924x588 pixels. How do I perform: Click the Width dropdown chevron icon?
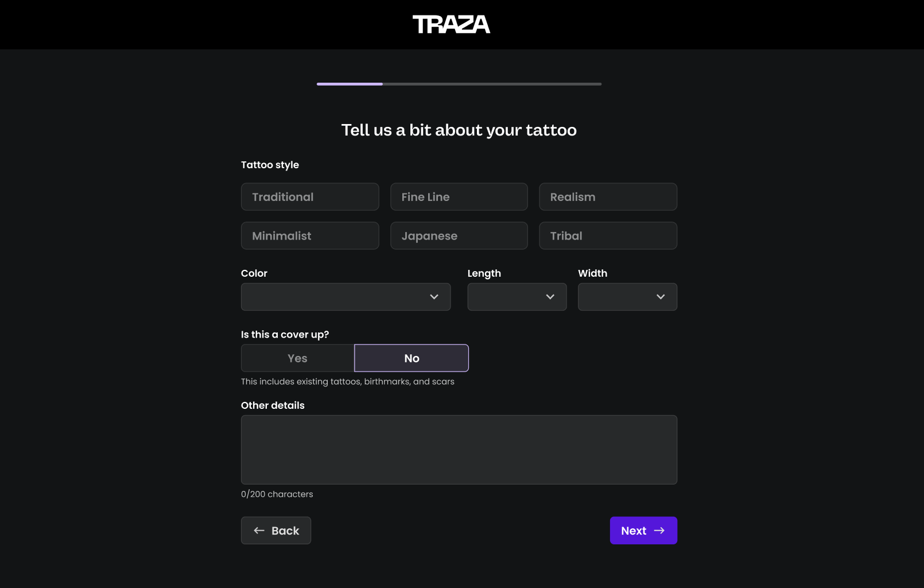point(661,297)
